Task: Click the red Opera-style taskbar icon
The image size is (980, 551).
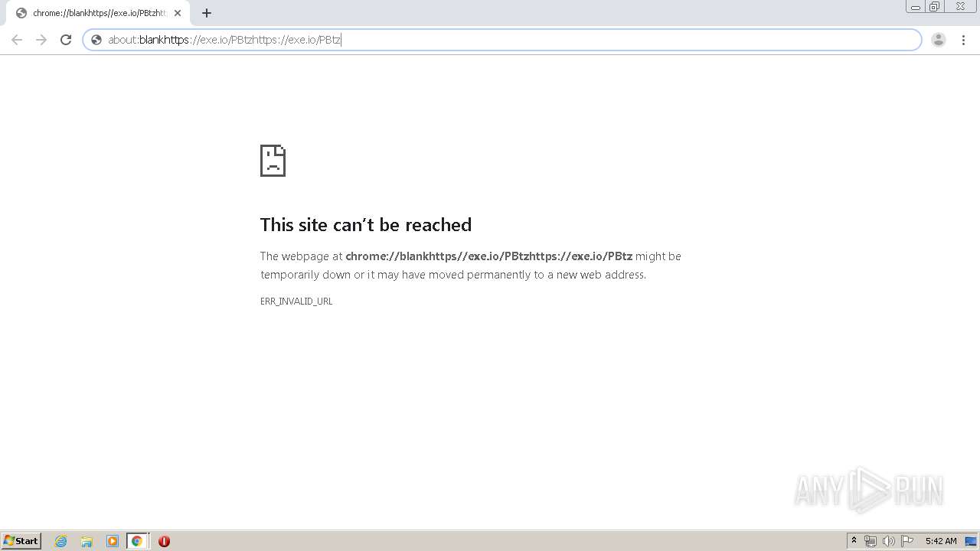Action: (164, 541)
